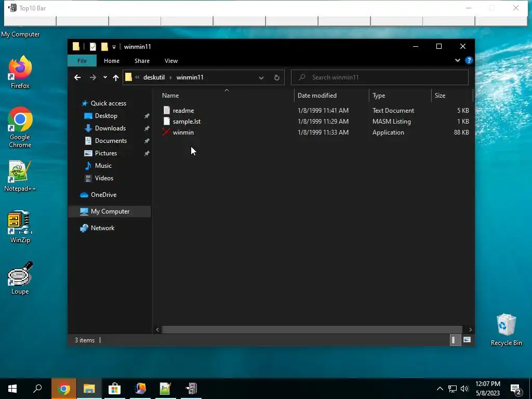Open Microsoft Store from taskbar
Viewport: 532px width, 399px height.
[x=115, y=389]
